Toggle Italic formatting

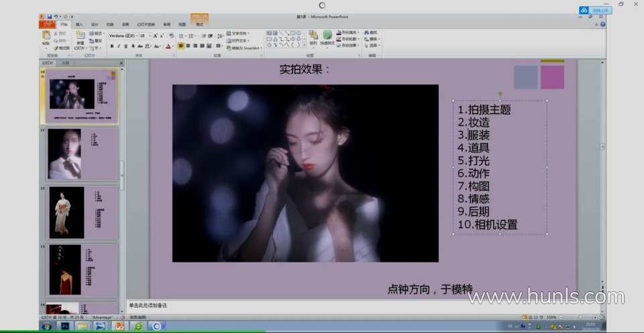119,46
